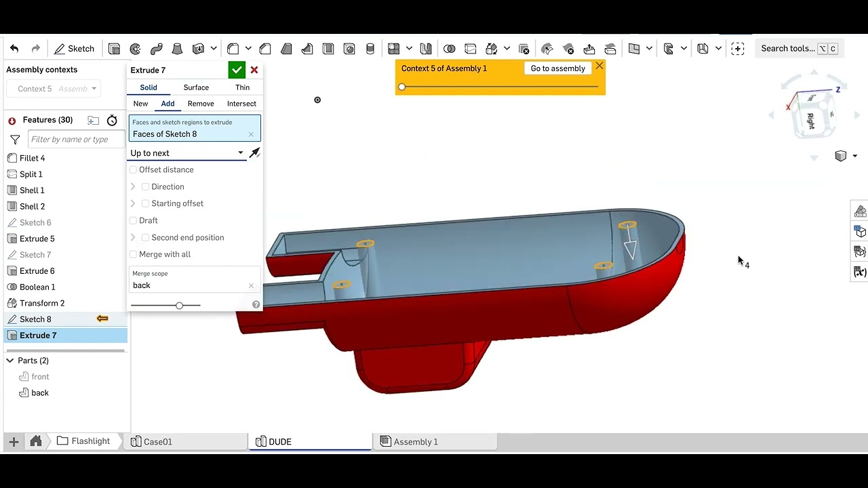Enable the Direction checkbox
Viewport: 868px width, 488px height.
click(x=145, y=186)
